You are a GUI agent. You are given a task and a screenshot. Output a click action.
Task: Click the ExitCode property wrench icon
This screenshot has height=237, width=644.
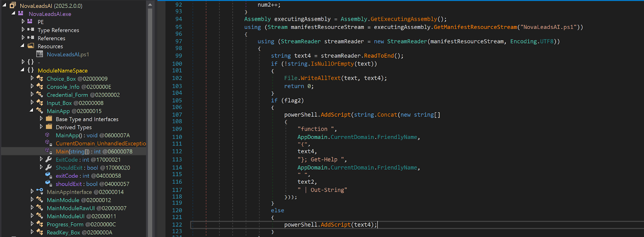(49, 159)
